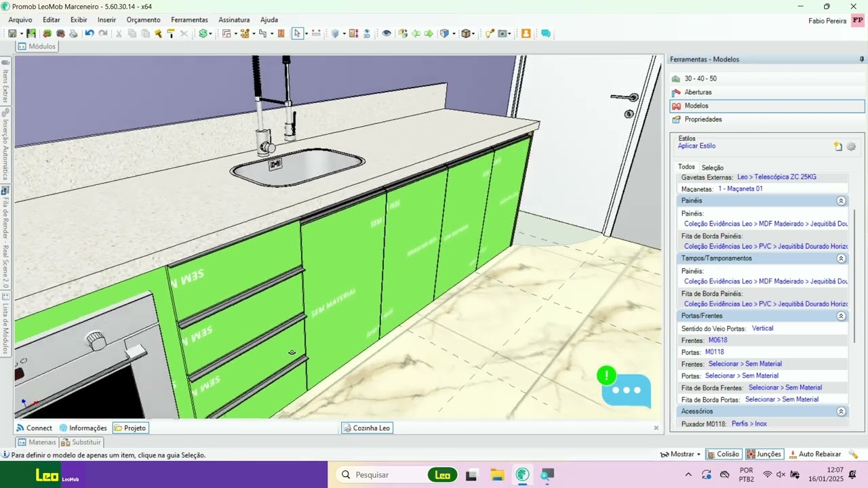Open the budget dollar icon
Image resolution: width=868 pixels, height=488 pixels.
203,33
